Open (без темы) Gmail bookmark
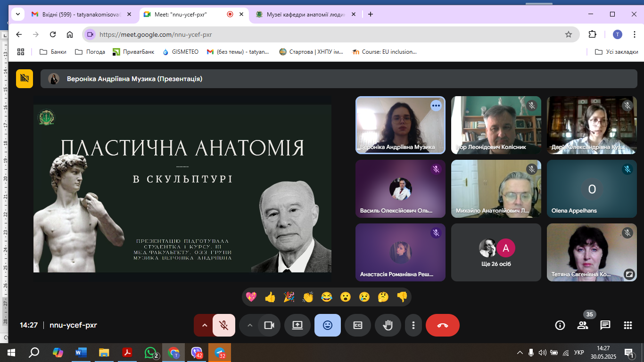 [x=238, y=52]
